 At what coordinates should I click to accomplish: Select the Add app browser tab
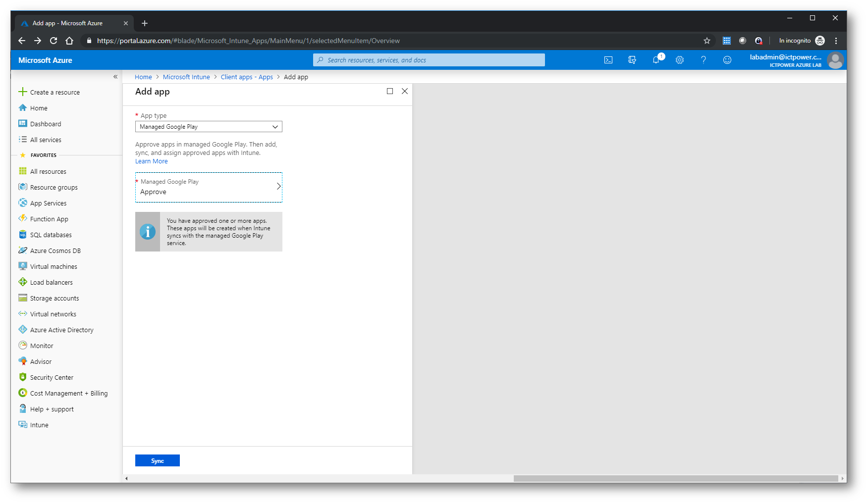[x=73, y=23]
